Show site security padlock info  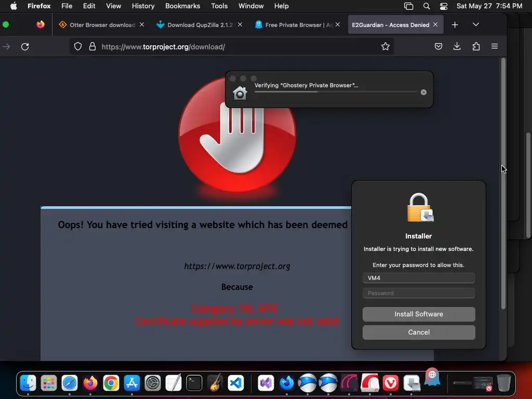tap(92, 46)
